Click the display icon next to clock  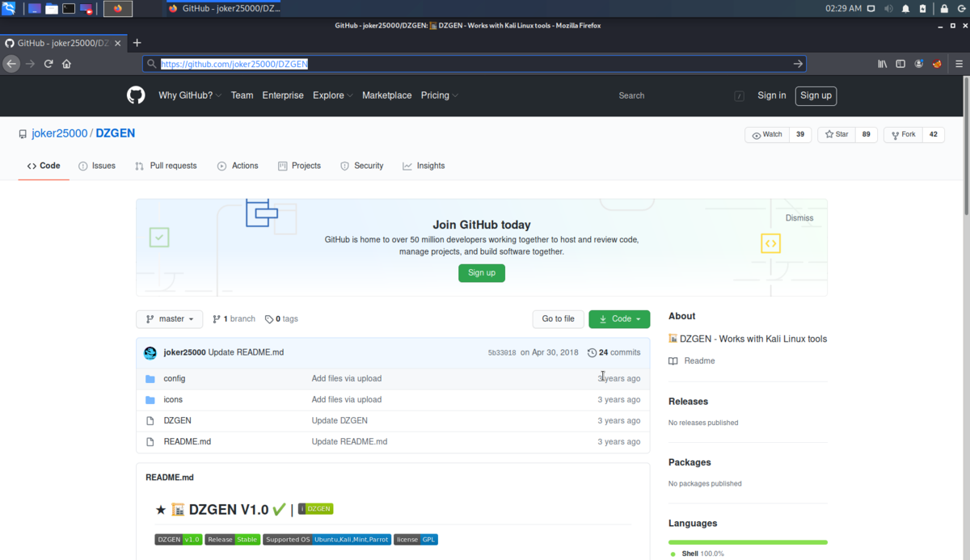pyautogui.click(x=871, y=9)
